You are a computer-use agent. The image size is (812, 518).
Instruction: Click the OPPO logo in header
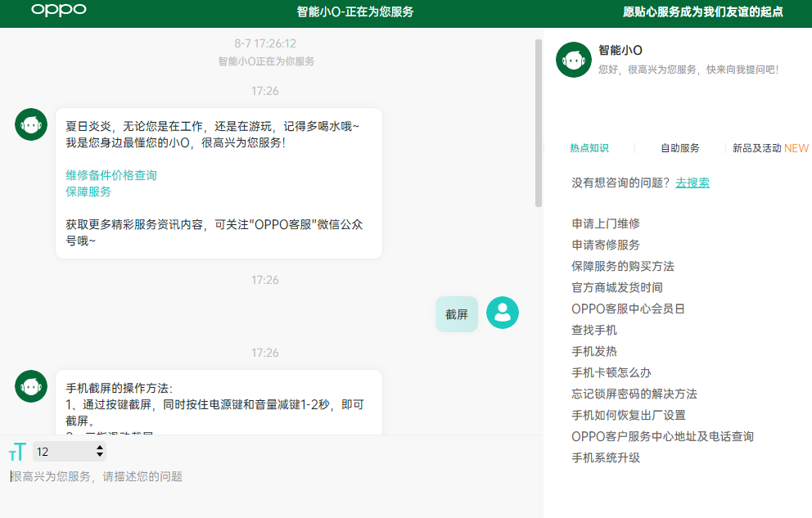click(x=58, y=11)
